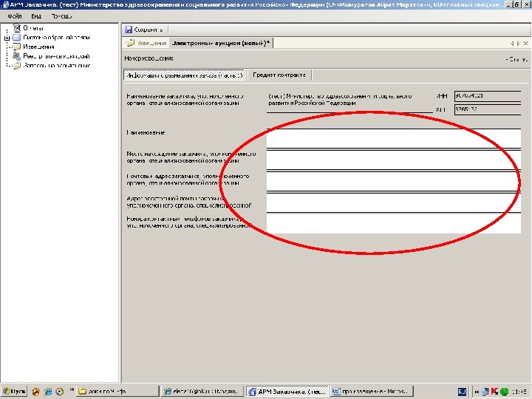Launch the media player quick-launch icon

point(60,392)
